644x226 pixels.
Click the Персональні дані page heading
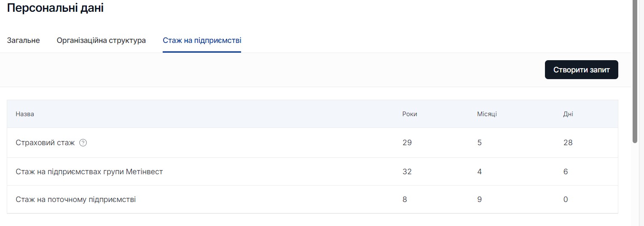pos(55,8)
